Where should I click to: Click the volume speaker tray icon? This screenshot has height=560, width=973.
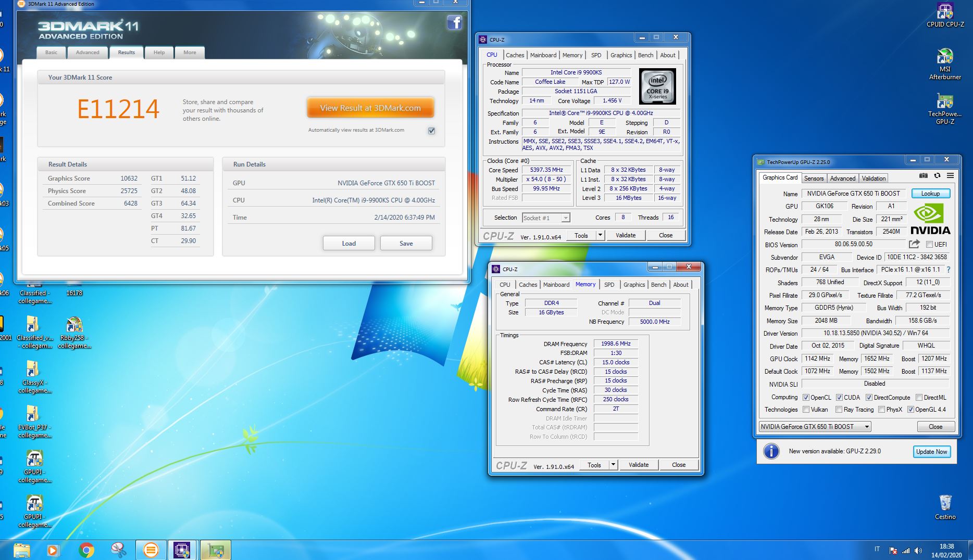pyautogui.click(x=918, y=551)
